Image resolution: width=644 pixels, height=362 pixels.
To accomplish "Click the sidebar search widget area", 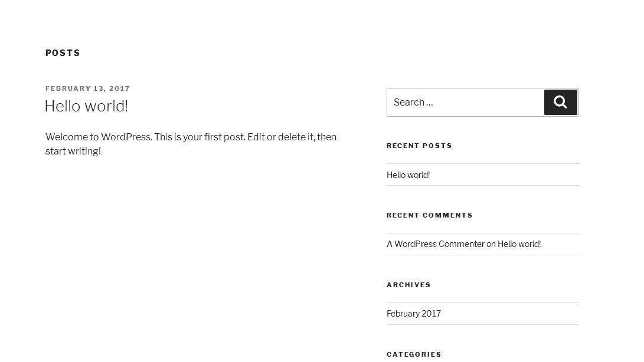I will coord(482,102).
